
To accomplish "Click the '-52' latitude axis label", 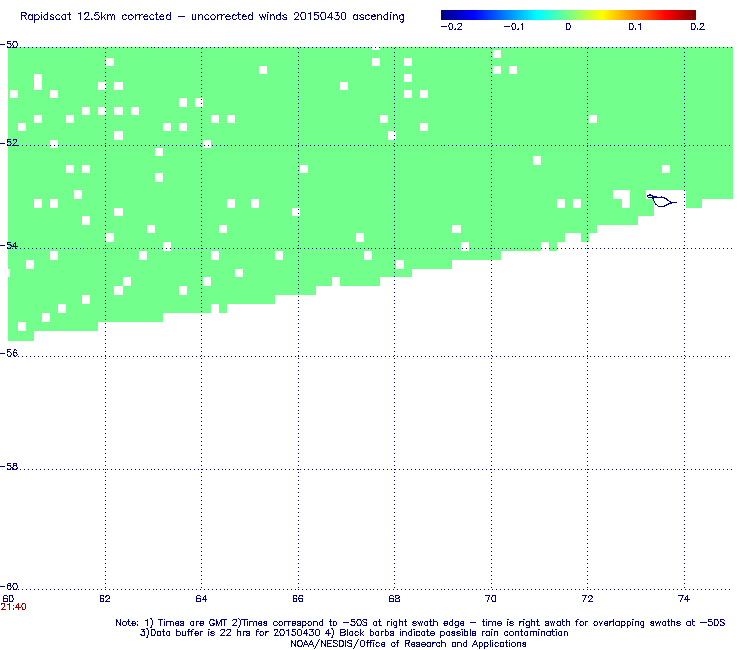I will [x=9, y=143].
